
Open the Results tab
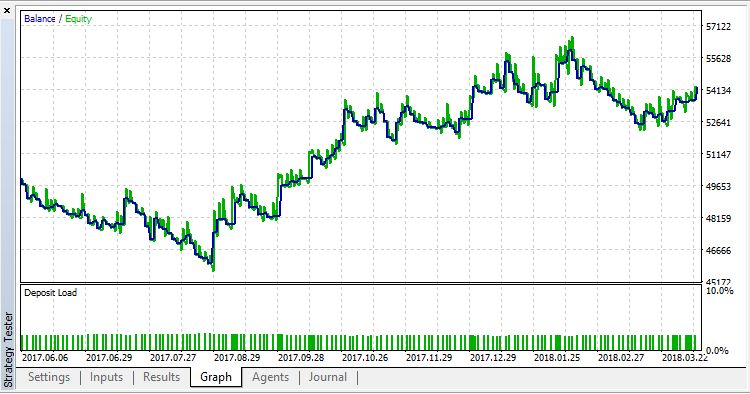tap(162, 377)
